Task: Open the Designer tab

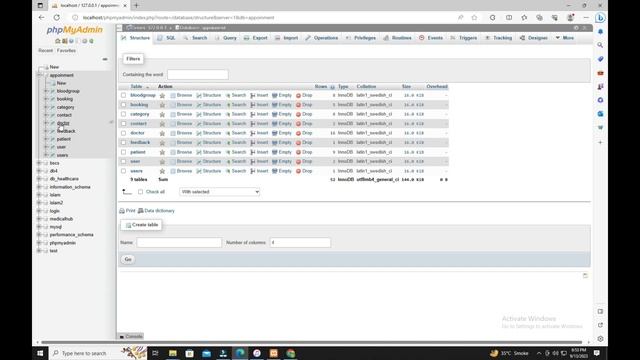Action: [x=534, y=38]
